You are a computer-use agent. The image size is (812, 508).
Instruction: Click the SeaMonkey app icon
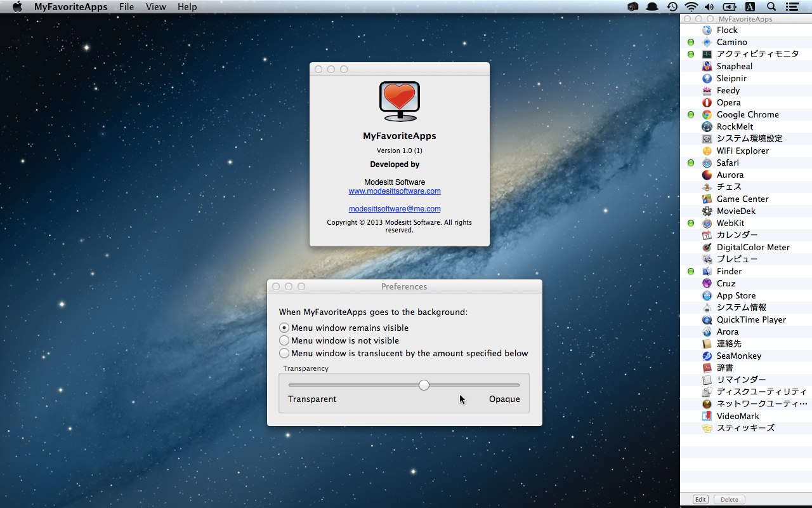(x=707, y=356)
